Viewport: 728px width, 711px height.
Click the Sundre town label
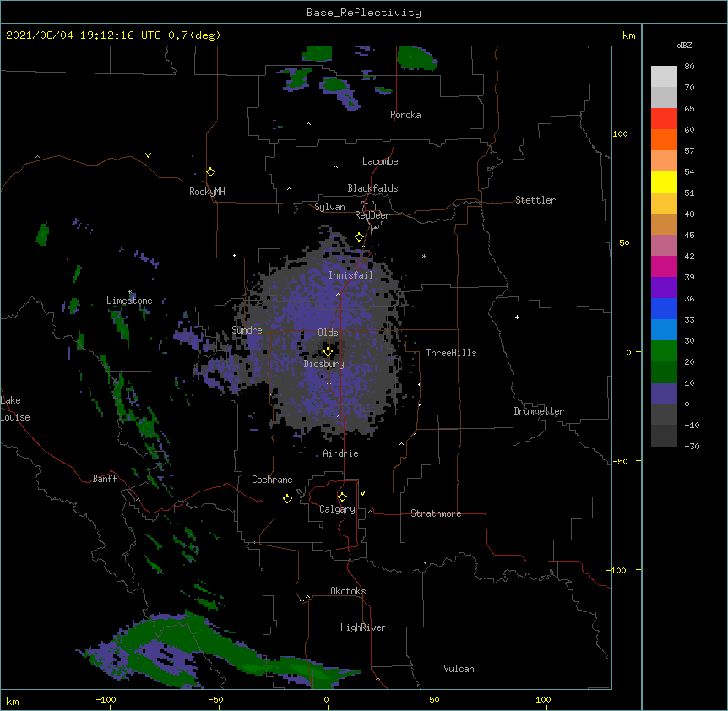[x=247, y=330]
